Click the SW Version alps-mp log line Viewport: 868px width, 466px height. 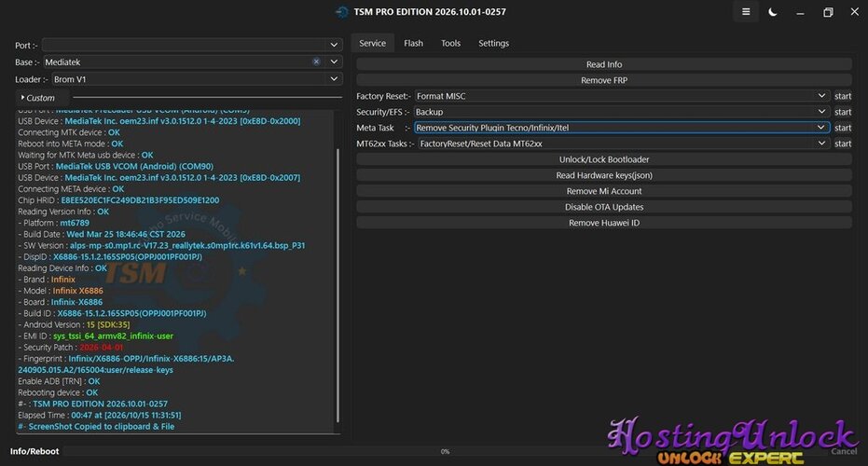pyautogui.click(x=161, y=246)
